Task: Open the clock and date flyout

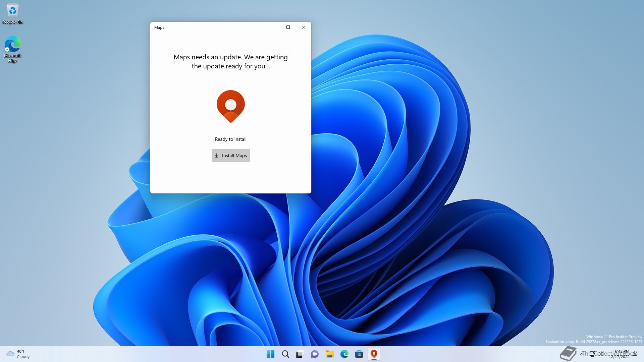Action: point(620,354)
